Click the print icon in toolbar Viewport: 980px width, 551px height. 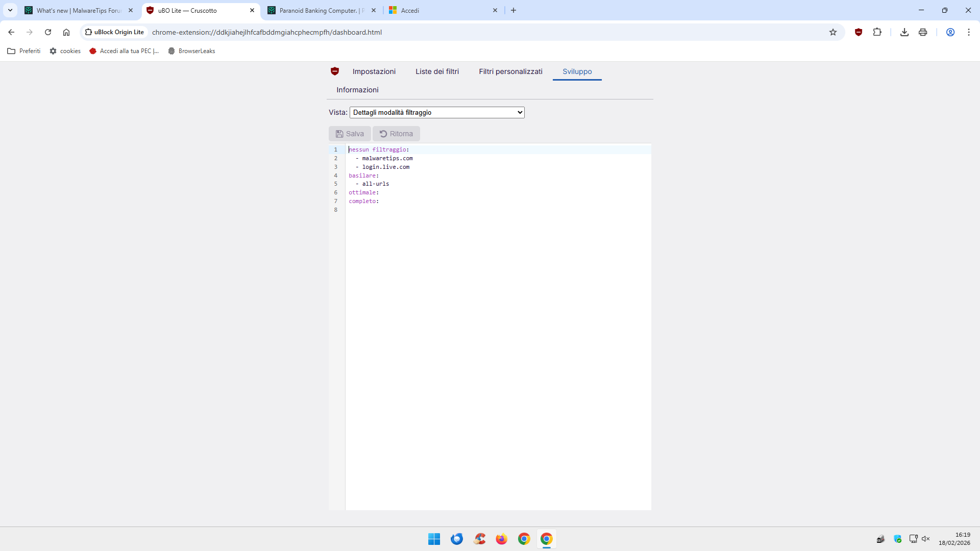[x=923, y=32]
